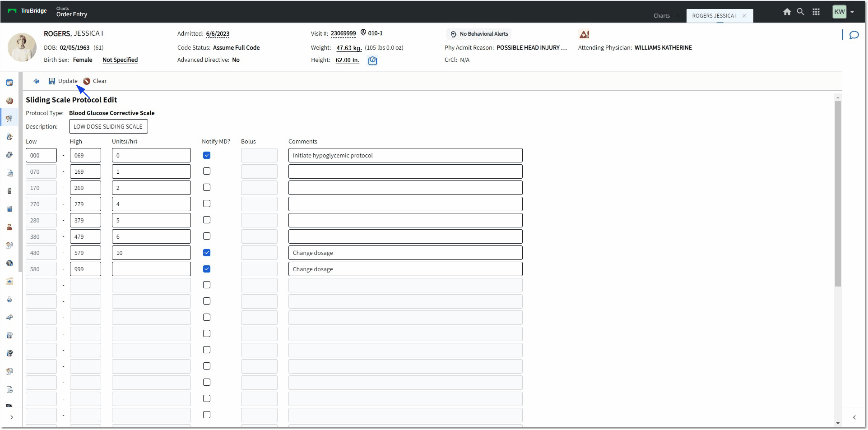Open the patient bed sidebar icon
The width and height of the screenshot is (868, 430).
(9, 317)
